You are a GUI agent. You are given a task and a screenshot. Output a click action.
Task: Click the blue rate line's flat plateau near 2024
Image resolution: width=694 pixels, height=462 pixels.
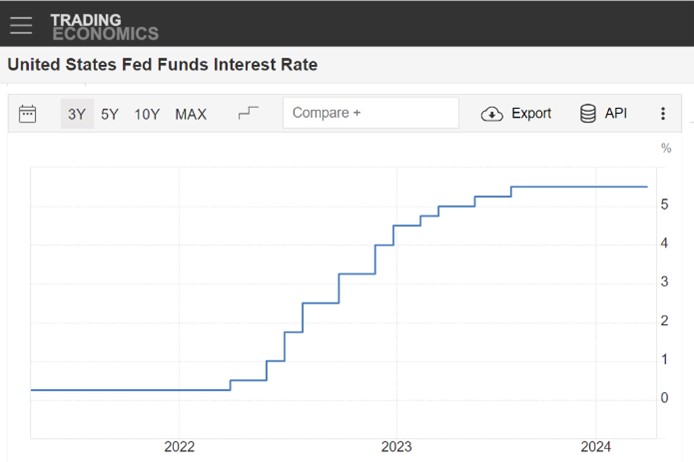point(590,187)
